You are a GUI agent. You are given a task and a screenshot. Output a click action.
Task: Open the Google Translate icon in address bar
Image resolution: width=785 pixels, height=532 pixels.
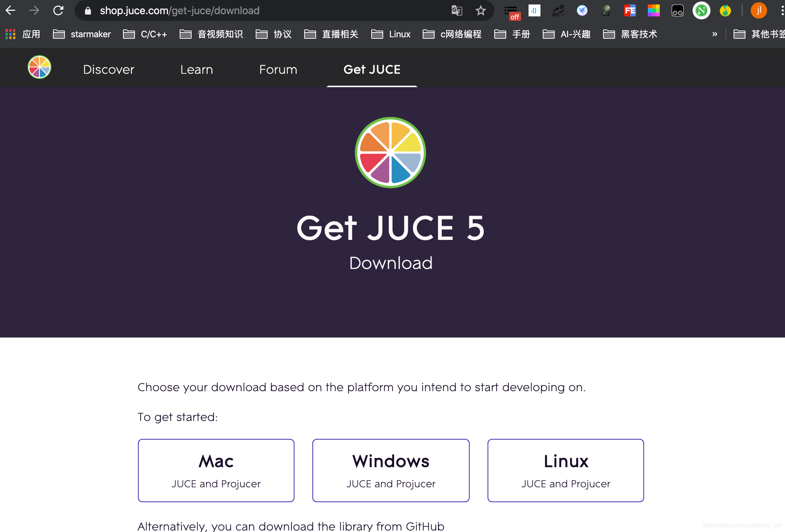(x=457, y=10)
